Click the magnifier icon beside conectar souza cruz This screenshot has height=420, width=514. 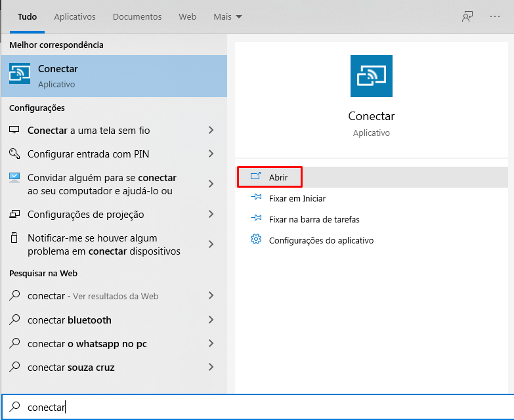point(14,367)
